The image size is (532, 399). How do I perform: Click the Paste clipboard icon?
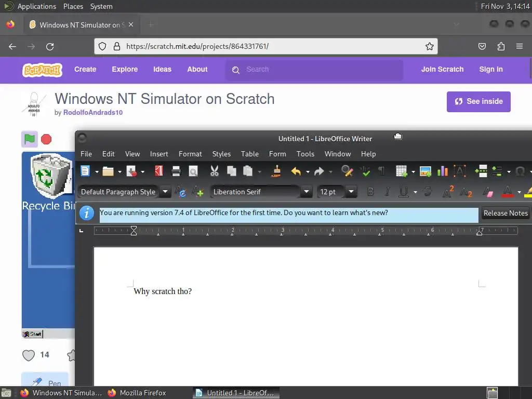[248, 171]
